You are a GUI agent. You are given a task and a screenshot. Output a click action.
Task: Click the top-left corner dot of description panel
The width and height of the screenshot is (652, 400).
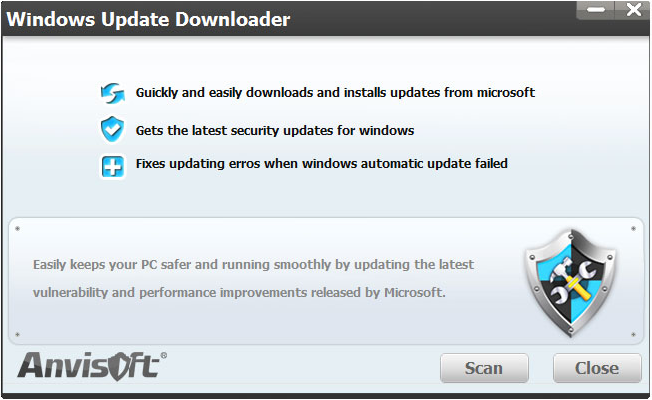click(17, 229)
